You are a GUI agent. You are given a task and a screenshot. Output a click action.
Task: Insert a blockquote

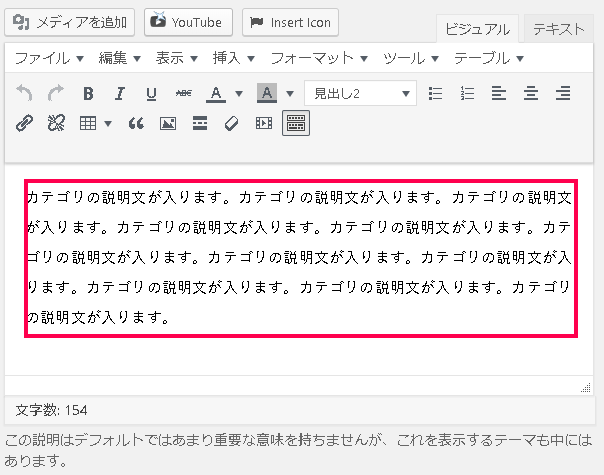pos(137,124)
